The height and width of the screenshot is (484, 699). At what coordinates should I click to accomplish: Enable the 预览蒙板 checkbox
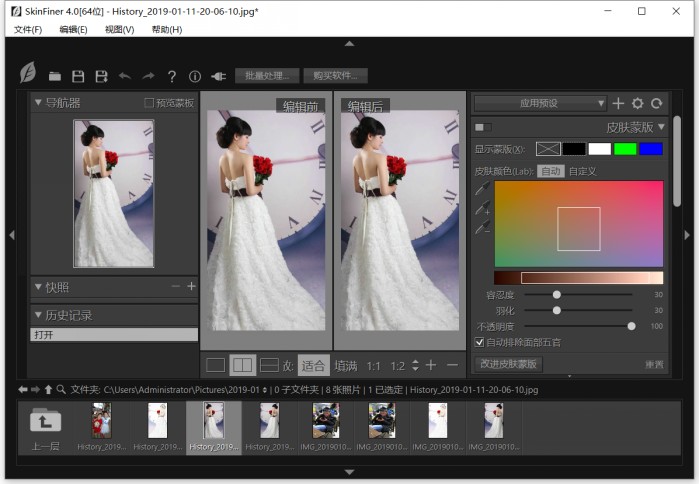point(150,103)
